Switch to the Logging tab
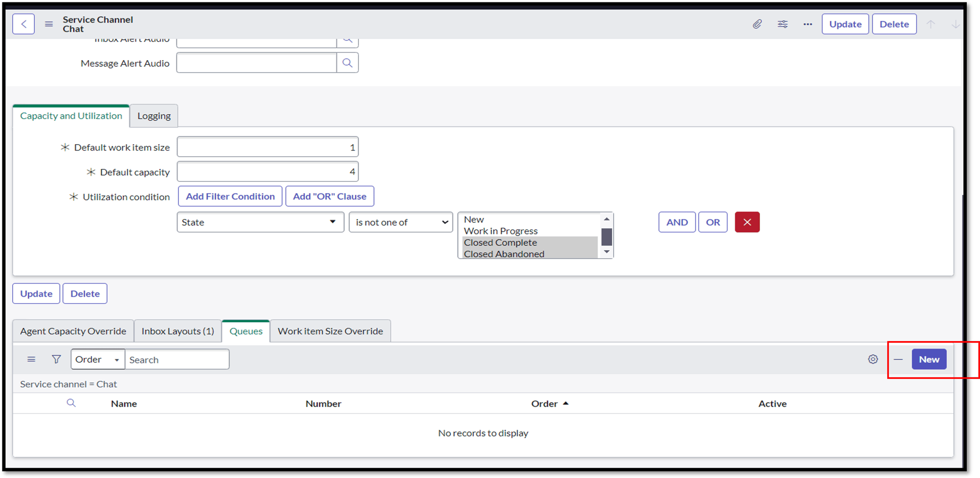980x478 pixels. pos(154,115)
